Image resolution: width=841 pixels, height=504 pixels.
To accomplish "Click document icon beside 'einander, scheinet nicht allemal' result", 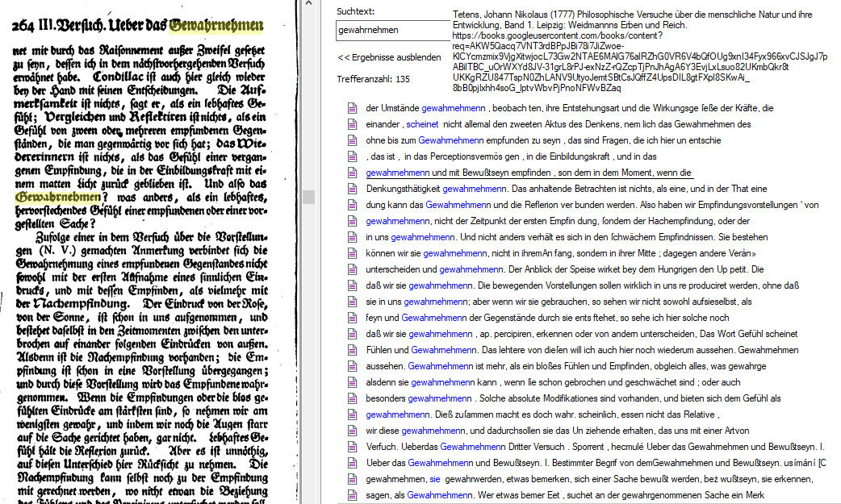I will [352, 124].
